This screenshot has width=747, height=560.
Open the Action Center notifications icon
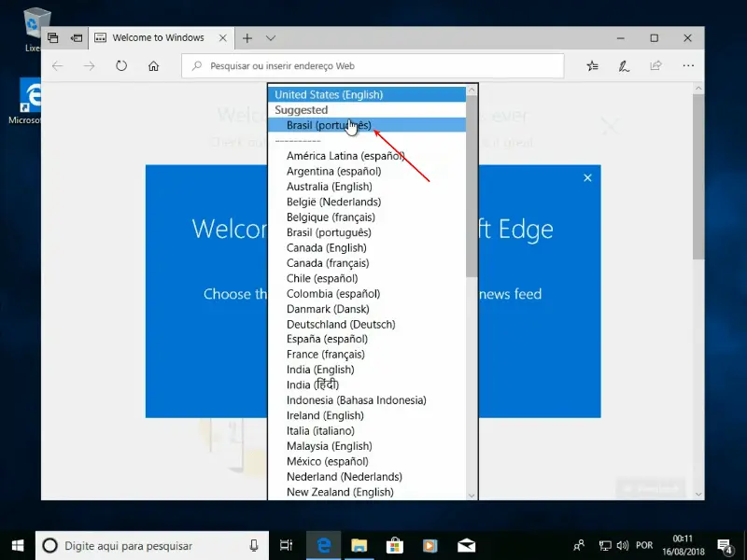pos(725,546)
